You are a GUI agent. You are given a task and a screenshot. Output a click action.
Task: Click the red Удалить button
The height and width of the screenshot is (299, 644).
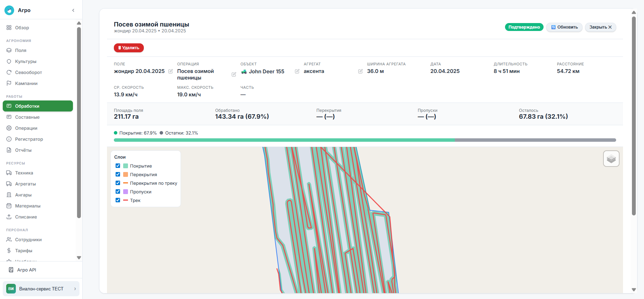click(129, 48)
